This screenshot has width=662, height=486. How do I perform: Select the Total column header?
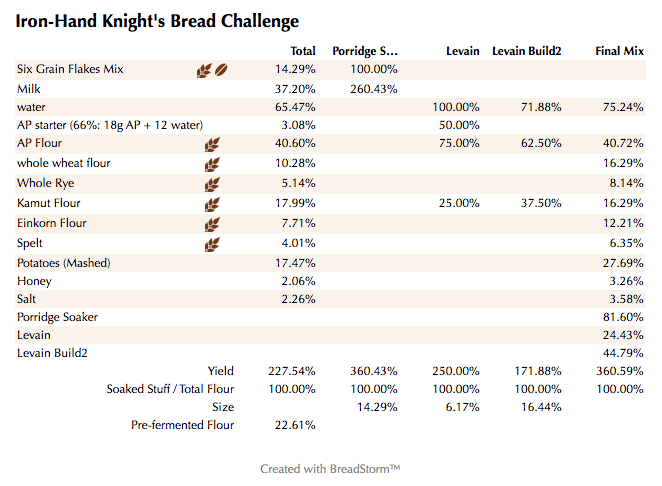coord(302,51)
